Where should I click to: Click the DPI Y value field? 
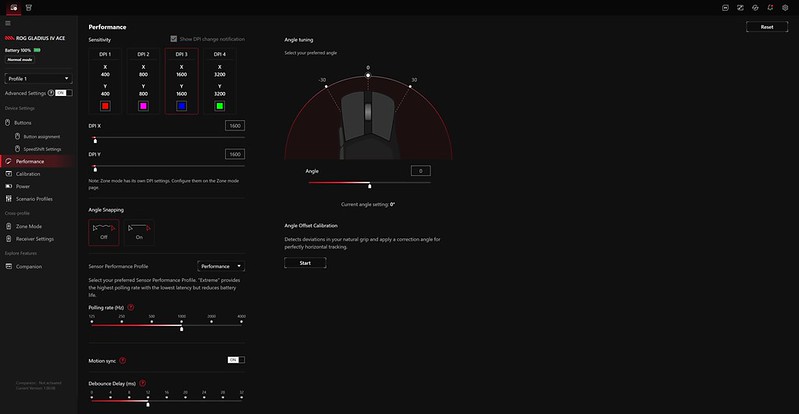pyautogui.click(x=235, y=154)
